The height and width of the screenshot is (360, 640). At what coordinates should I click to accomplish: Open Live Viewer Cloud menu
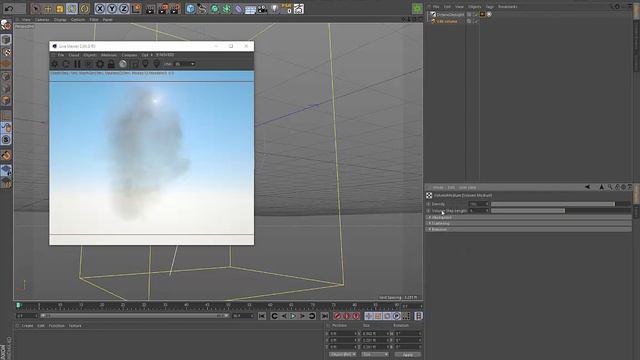pos(74,55)
